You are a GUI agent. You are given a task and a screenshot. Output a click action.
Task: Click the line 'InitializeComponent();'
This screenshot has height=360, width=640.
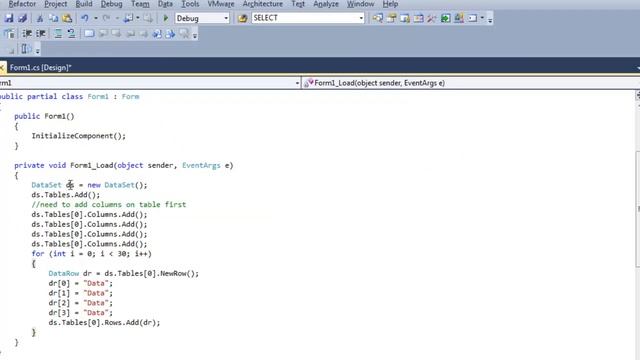pos(79,136)
